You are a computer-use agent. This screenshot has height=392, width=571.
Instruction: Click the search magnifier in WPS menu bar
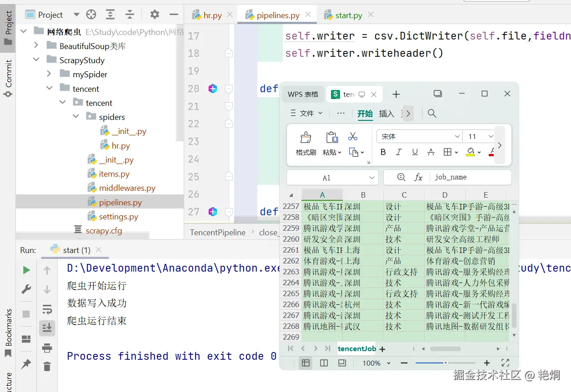(432, 114)
